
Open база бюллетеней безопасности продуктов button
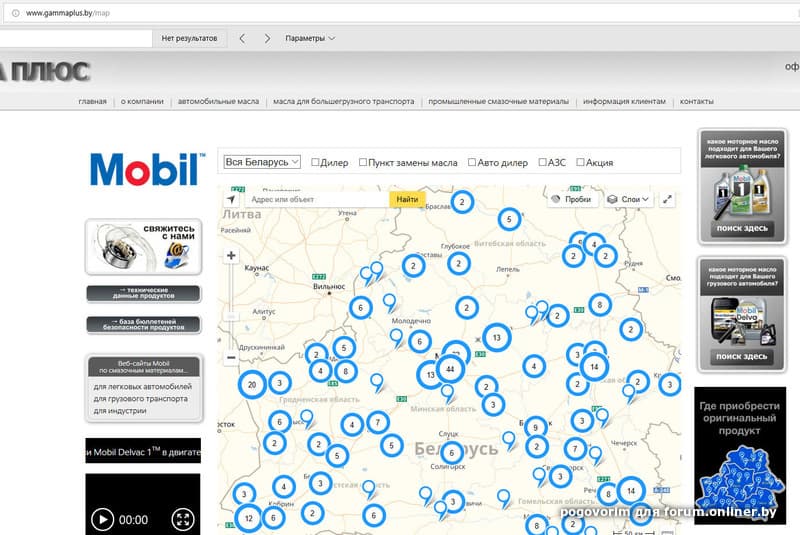pyautogui.click(x=144, y=325)
